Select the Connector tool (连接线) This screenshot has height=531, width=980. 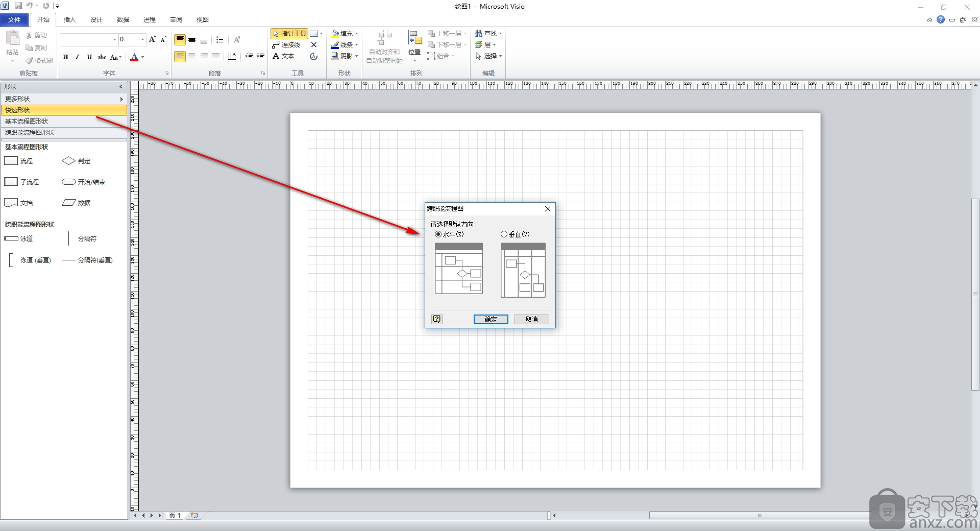click(x=286, y=45)
